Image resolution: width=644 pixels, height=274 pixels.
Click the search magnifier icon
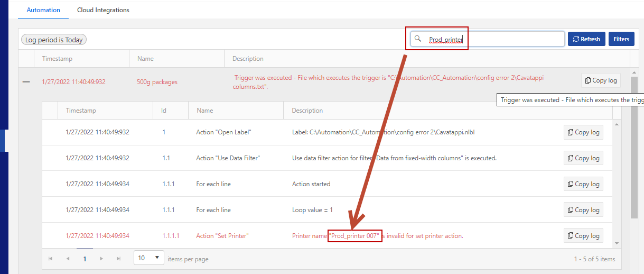click(418, 39)
